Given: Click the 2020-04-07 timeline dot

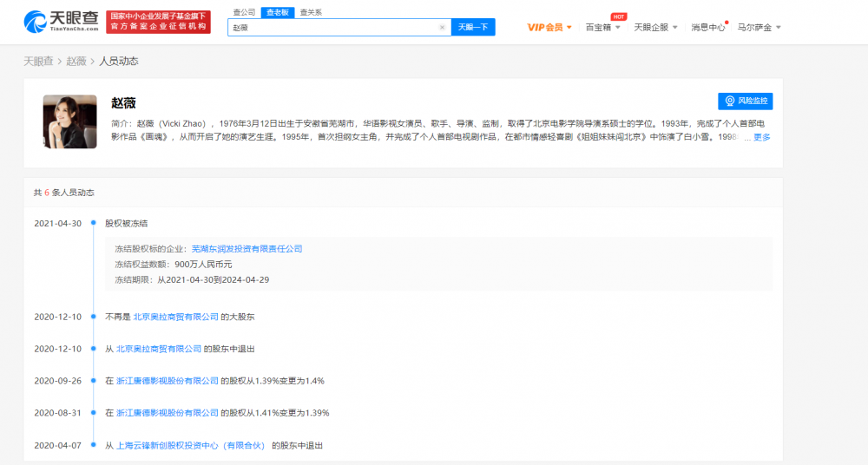Looking at the screenshot, I should 94,445.
